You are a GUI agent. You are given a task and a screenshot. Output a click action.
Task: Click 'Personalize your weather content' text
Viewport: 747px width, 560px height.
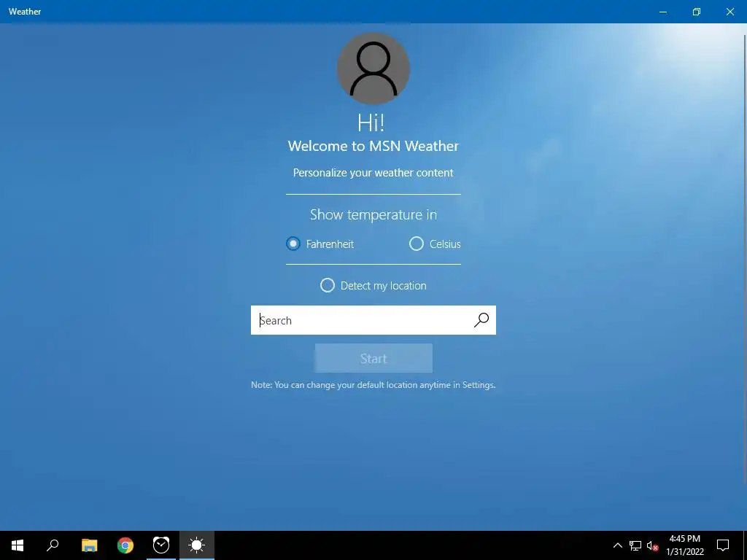pos(373,173)
